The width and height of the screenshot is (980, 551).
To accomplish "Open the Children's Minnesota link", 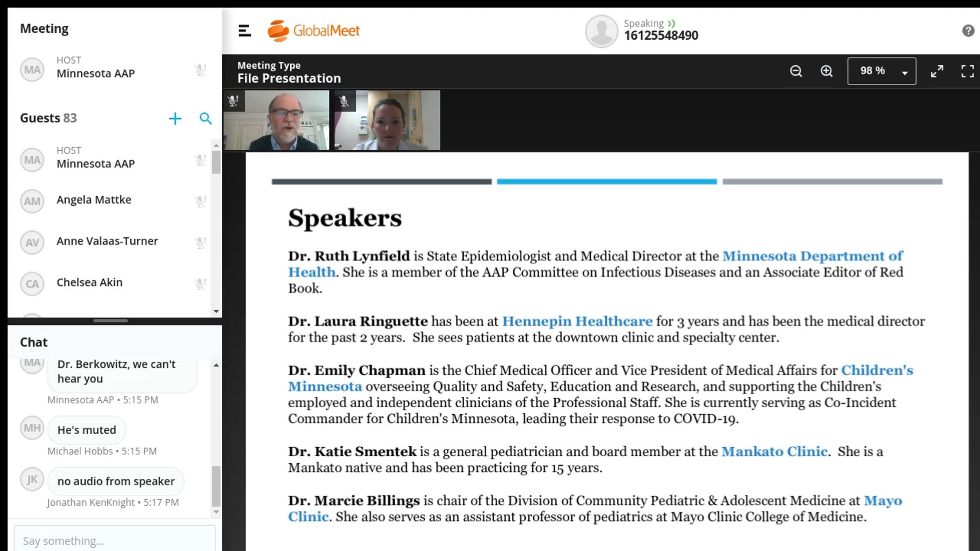I will tap(877, 370).
